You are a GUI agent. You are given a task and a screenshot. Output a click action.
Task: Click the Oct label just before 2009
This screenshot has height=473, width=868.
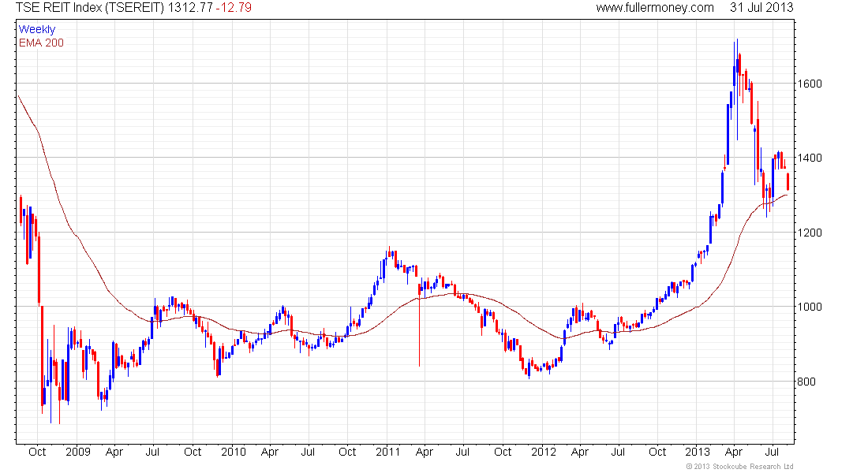(37, 452)
